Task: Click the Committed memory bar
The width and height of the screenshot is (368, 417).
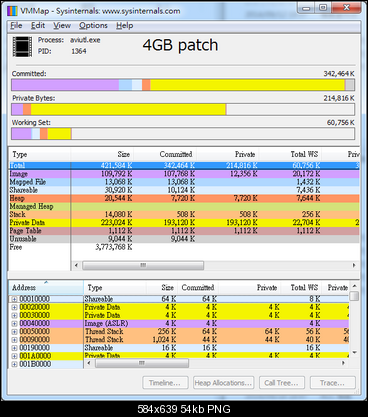Action: [183, 85]
